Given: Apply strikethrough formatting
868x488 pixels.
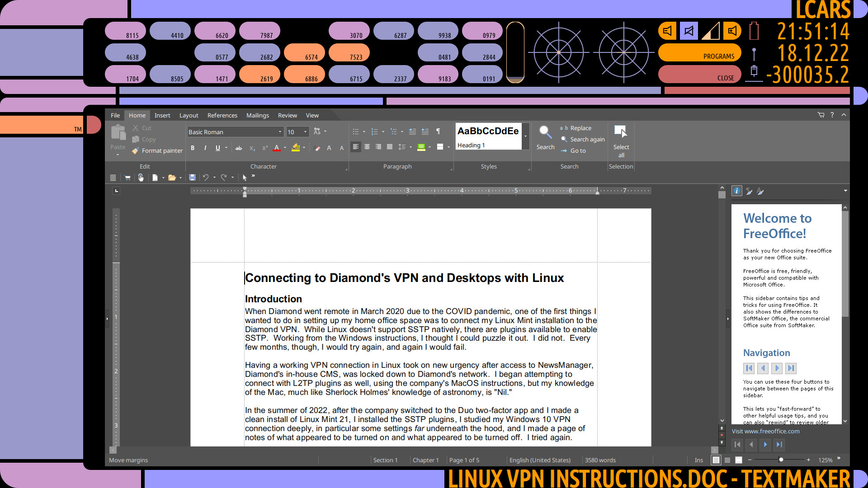Looking at the screenshot, I should point(239,148).
